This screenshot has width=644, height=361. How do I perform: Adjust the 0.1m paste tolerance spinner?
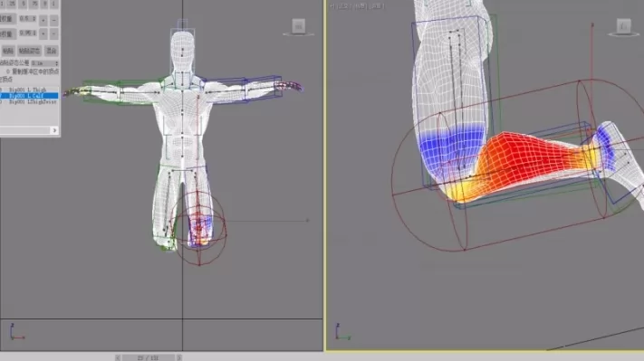[44, 63]
